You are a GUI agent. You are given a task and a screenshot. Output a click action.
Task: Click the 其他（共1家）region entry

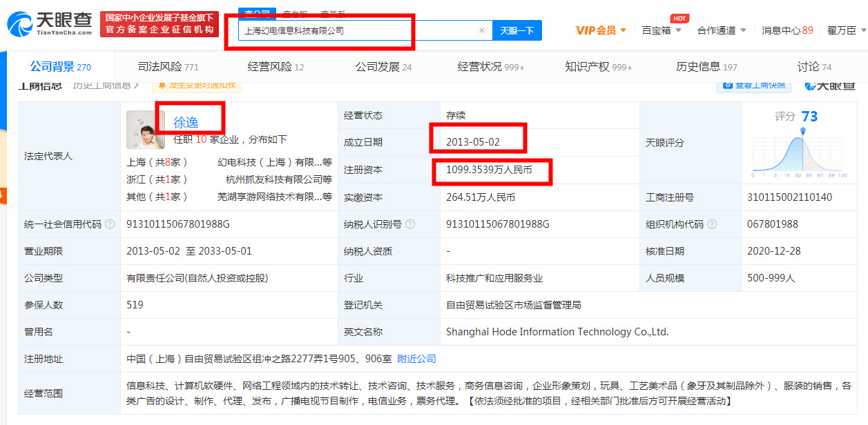click(x=157, y=197)
